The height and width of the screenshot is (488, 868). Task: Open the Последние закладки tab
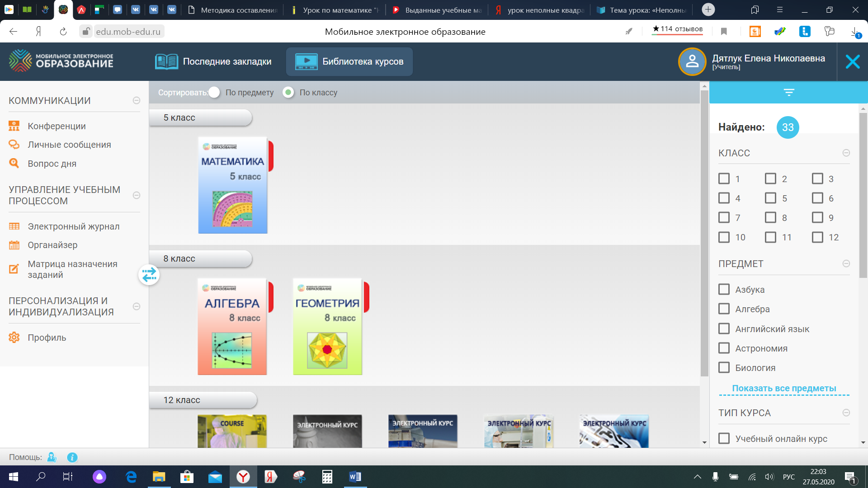213,61
